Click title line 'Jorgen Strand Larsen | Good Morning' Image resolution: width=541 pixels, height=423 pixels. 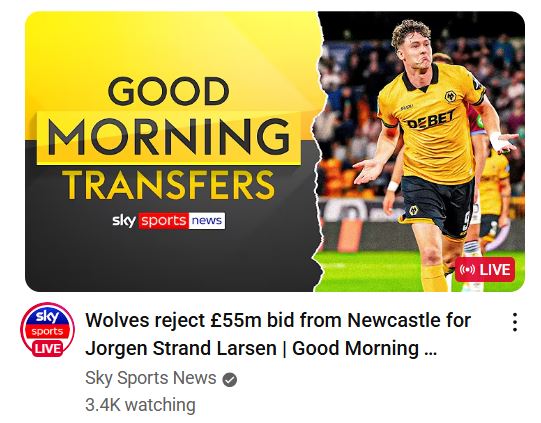pyautogui.click(x=252, y=348)
